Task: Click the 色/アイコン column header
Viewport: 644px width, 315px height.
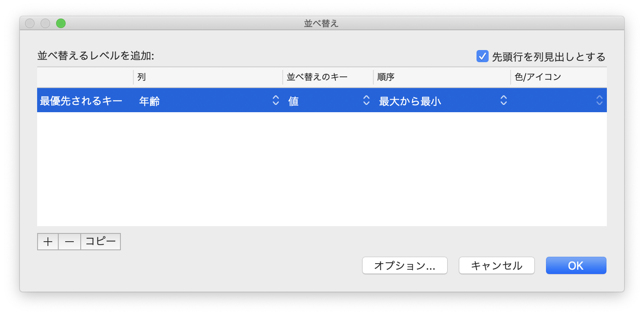Action: point(559,77)
